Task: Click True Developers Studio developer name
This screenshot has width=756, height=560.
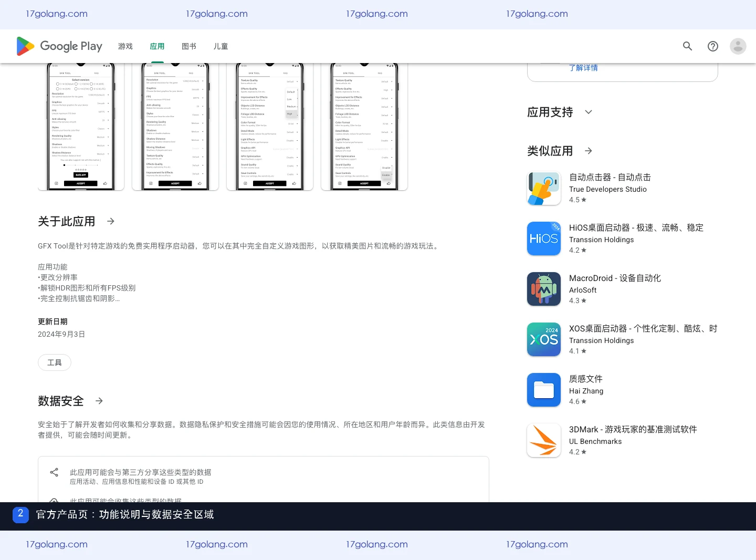Action: (x=608, y=189)
